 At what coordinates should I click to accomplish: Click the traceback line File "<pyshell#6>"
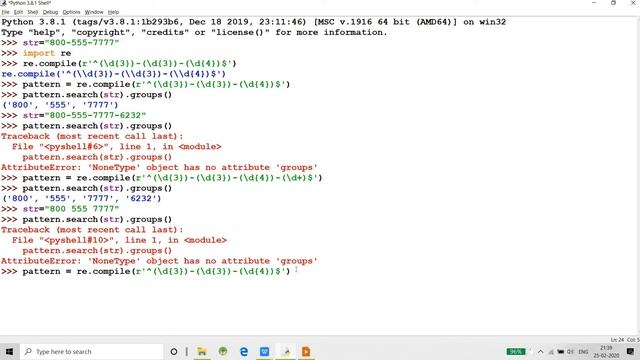pos(116,147)
